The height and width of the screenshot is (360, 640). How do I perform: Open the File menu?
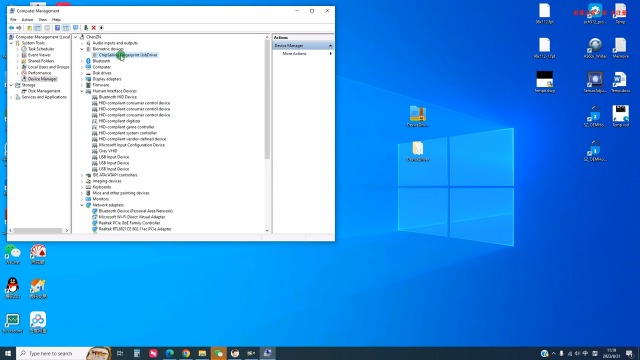point(13,20)
